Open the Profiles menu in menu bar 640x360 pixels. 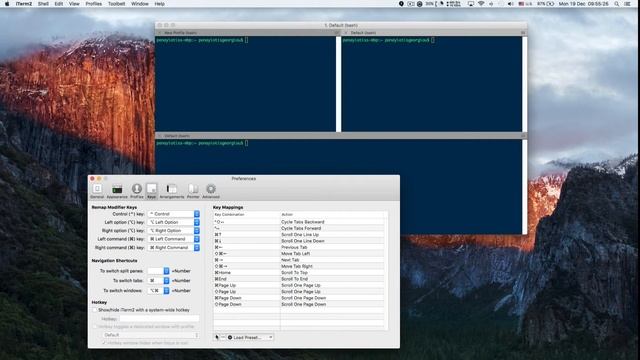tap(93, 4)
